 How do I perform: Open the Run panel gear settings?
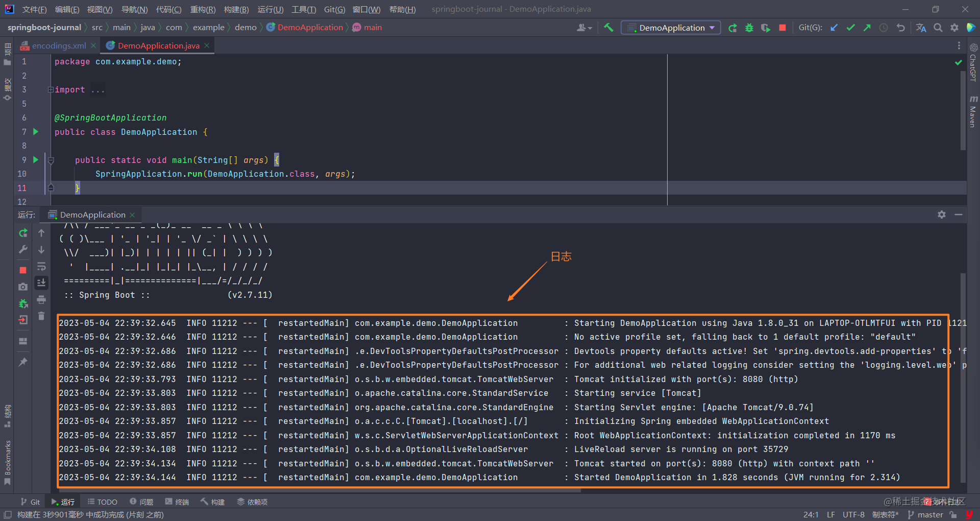pyautogui.click(x=941, y=215)
